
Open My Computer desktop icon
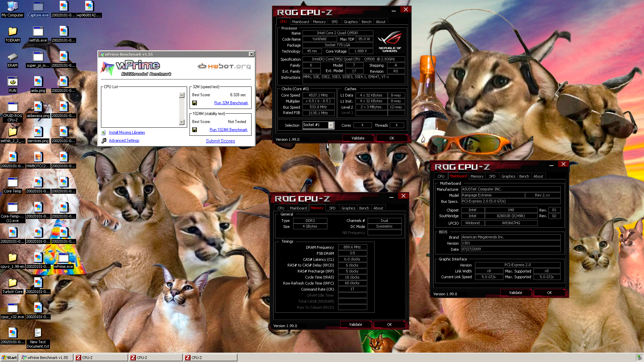pos(12,9)
